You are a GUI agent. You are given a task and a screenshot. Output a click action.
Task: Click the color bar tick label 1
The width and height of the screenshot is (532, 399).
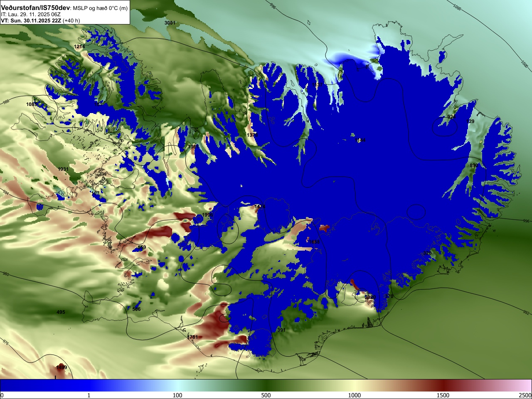[89, 395]
